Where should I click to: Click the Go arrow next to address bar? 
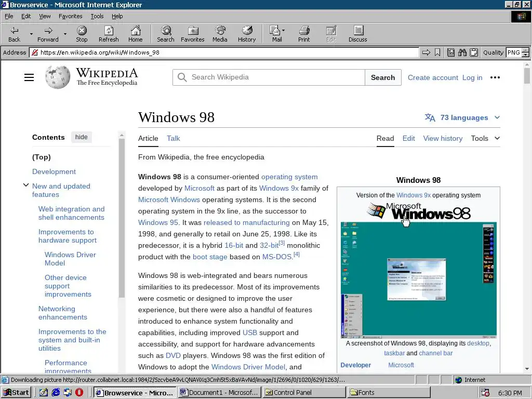coord(426,52)
